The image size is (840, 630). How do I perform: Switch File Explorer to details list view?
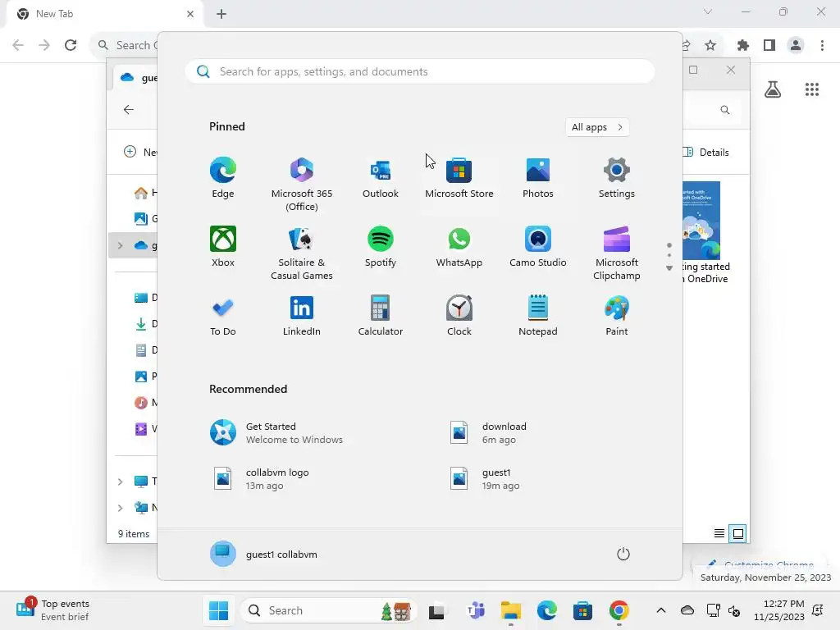(719, 533)
